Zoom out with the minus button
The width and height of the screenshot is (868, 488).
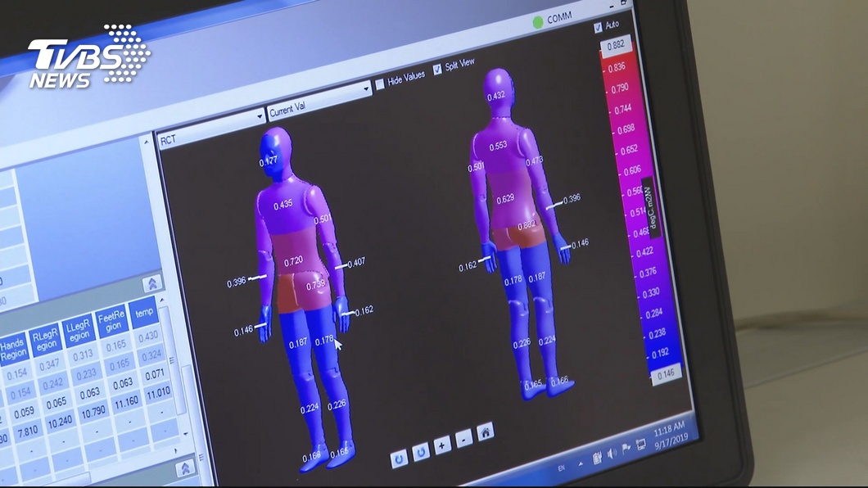click(x=464, y=439)
